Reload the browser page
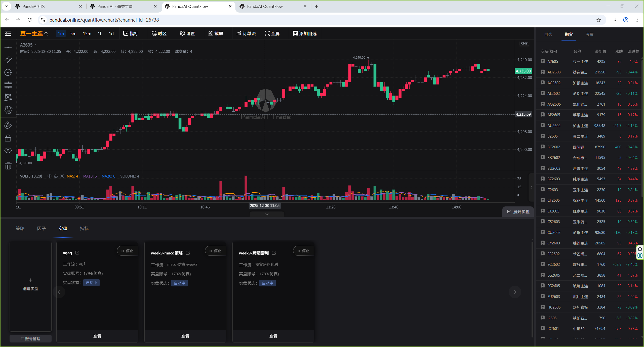 (x=30, y=20)
